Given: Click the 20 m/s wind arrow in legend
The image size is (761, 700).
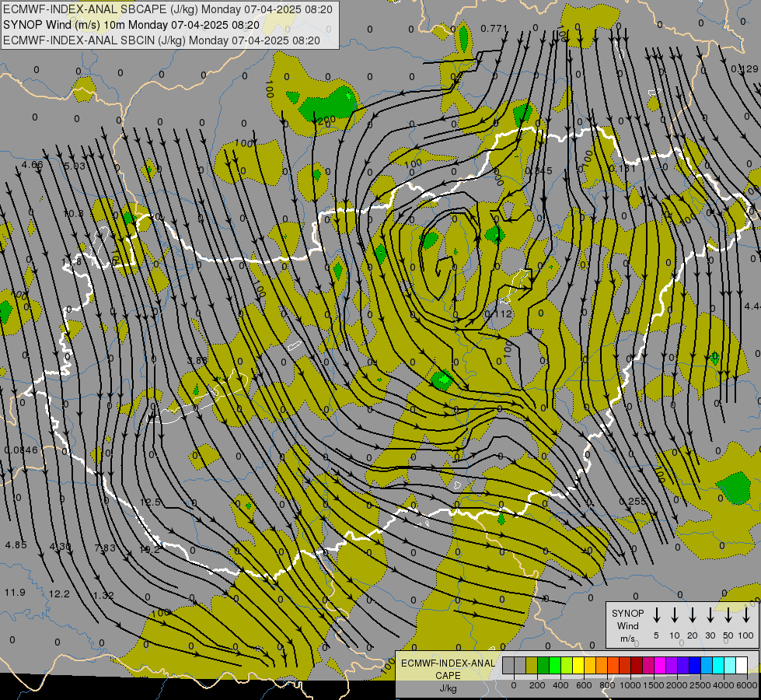Looking at the screenshot, I should point(693,615).
